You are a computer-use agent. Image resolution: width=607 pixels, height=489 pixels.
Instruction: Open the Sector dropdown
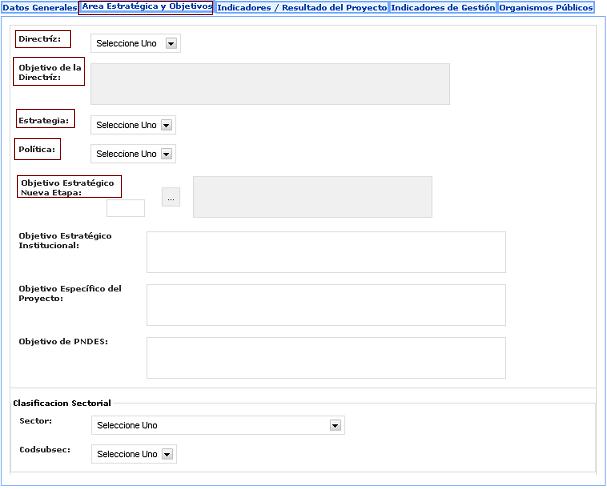click(x=217, y=425)
